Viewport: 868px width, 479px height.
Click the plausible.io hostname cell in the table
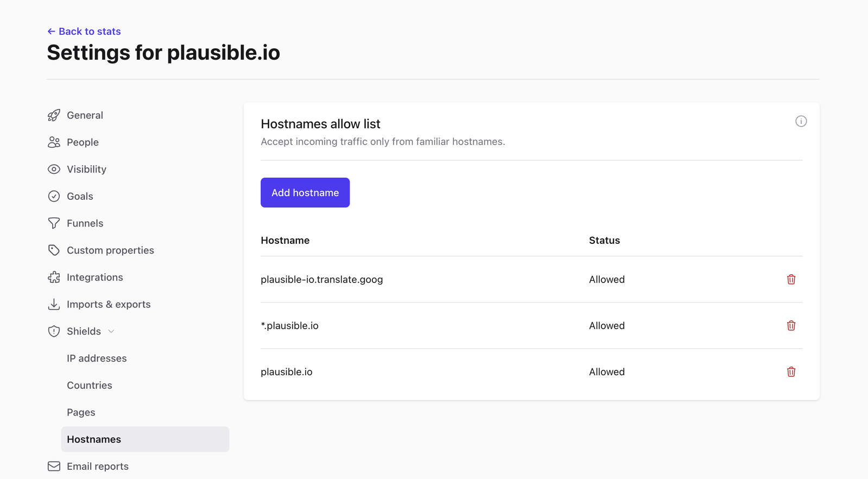click(x=287, y=372)
